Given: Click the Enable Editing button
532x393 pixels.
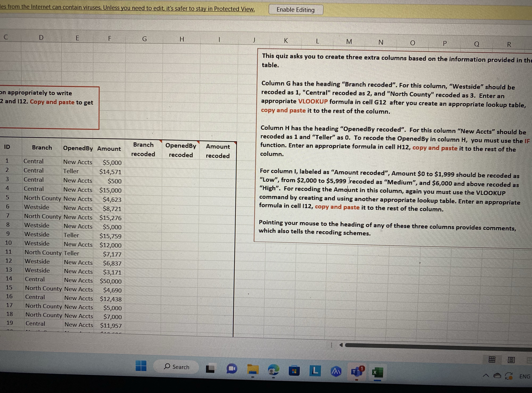Looking at the screenshot, I should pyautogui.click(x=296, y=10).
